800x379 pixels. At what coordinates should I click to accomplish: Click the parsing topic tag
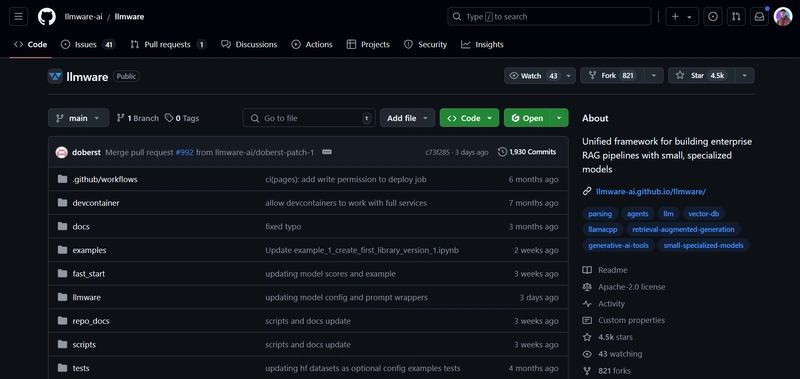[600, 214]
